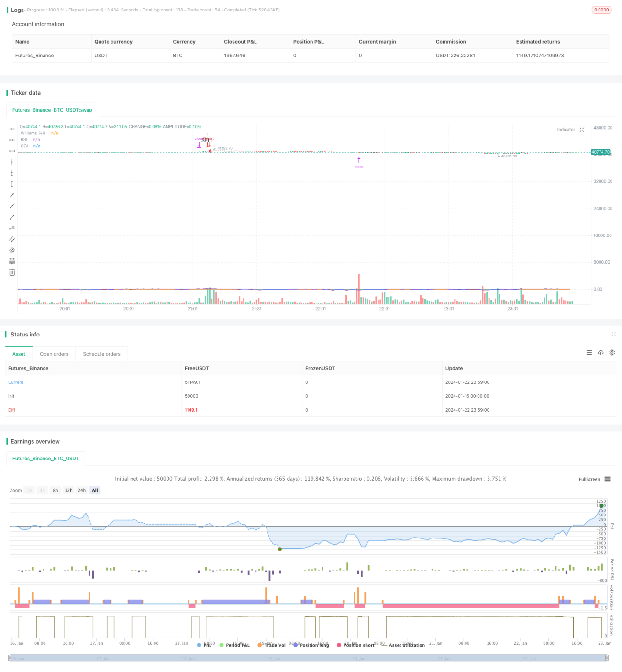This screenshot has height=672, width=622.
Task: Hide the Position short series via its legend entry
Action: (x=355, y=645)
